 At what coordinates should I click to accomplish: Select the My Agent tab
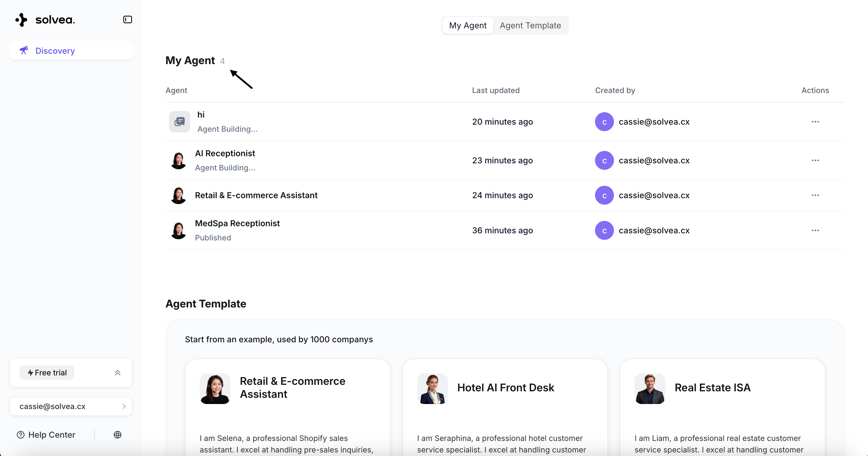[x=467, y=25]
